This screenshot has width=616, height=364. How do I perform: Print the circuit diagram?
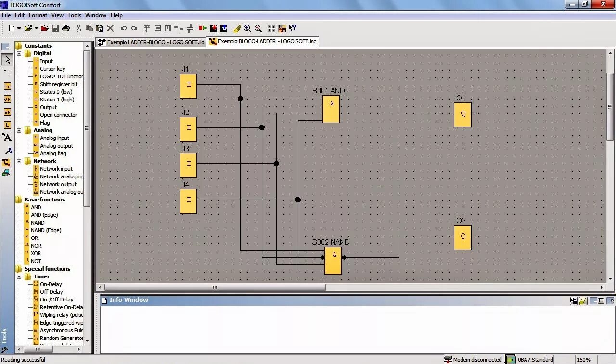point(66,28)
